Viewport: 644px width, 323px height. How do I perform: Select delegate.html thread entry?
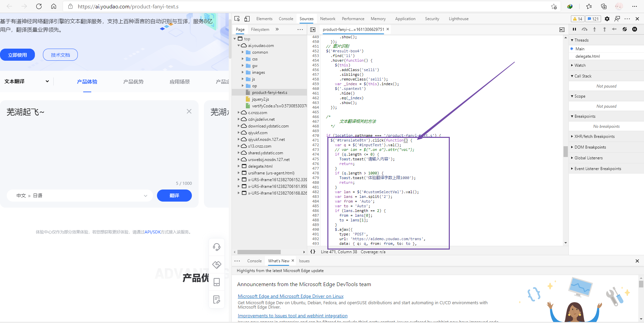pos(588,56)
